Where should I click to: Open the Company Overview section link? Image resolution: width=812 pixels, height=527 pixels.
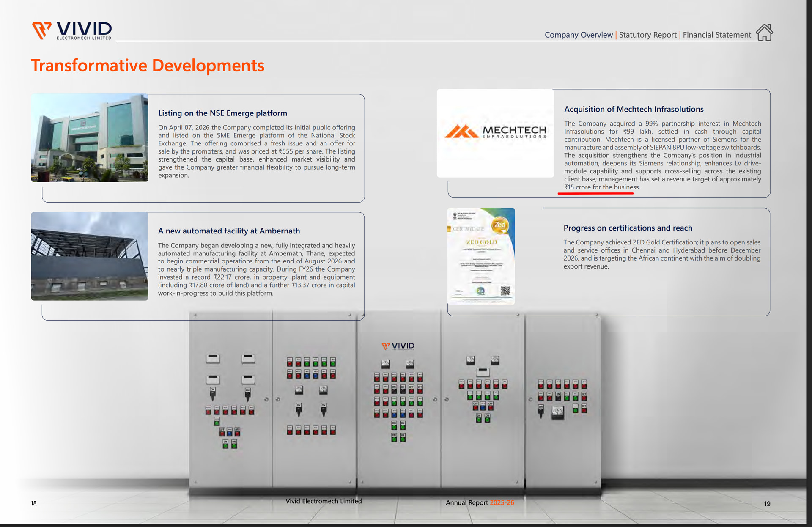(x=579, y=35)
